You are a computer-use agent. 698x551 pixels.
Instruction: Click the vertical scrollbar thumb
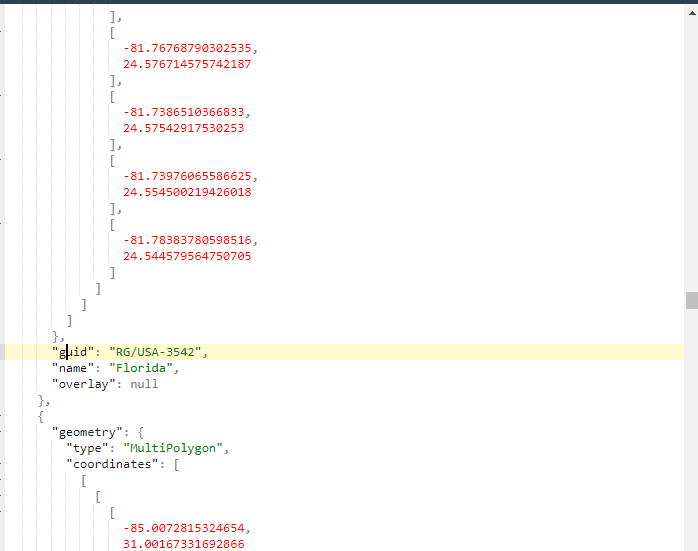click(692, 300)
